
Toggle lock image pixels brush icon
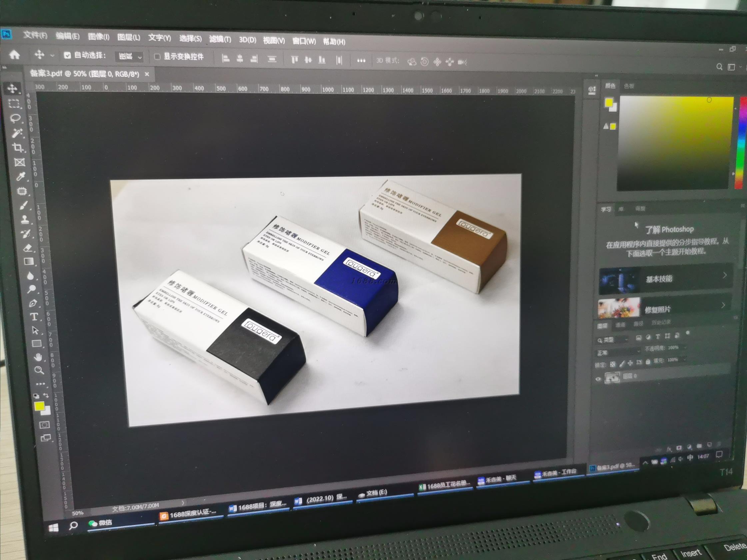622,363
